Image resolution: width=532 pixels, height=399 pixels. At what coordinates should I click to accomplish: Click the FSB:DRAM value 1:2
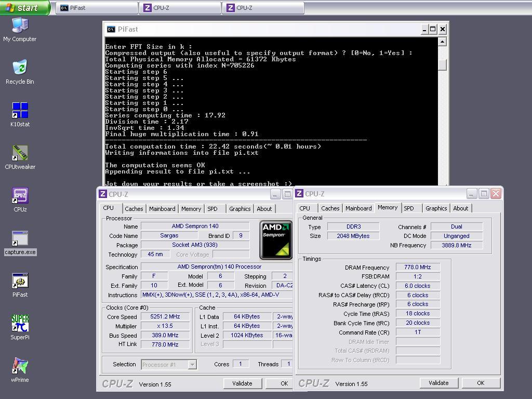pyautogui.click(x=418, y=276)
